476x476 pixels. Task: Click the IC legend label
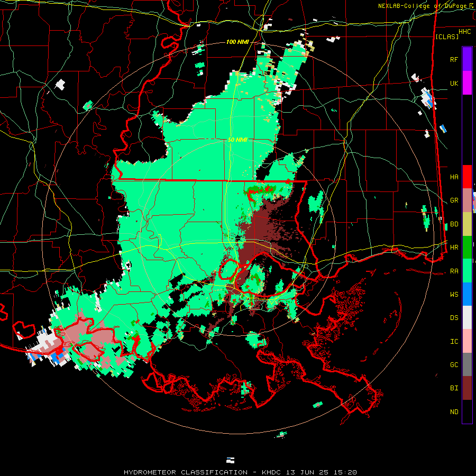pos(454,342)
